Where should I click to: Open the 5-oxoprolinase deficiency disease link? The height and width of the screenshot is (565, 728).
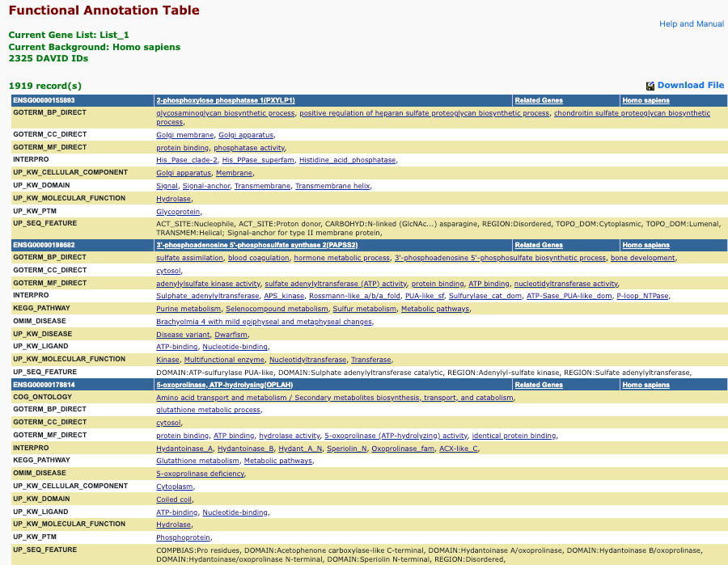(199, 474)
